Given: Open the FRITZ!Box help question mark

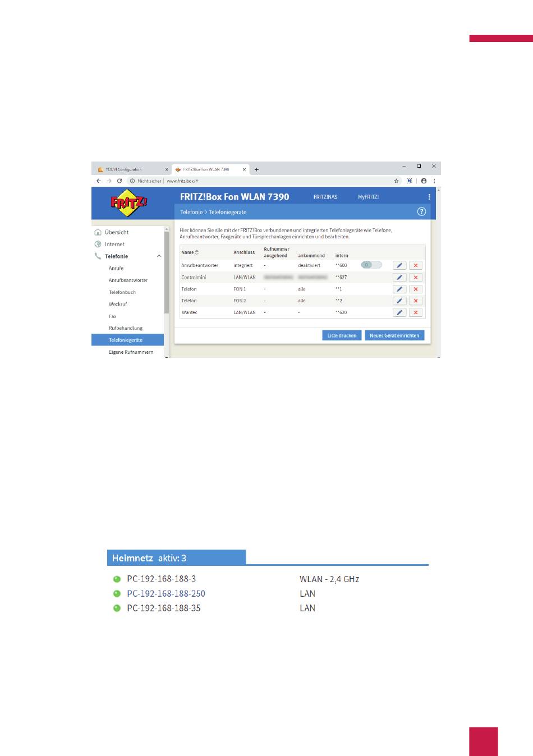Looking at the screenshot, I should click(422, 211).
